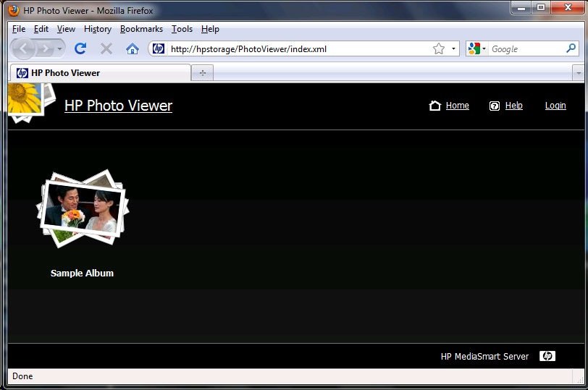Go forward with the Forward arrow button
The image size is (588, 390).
click(46, 48)
